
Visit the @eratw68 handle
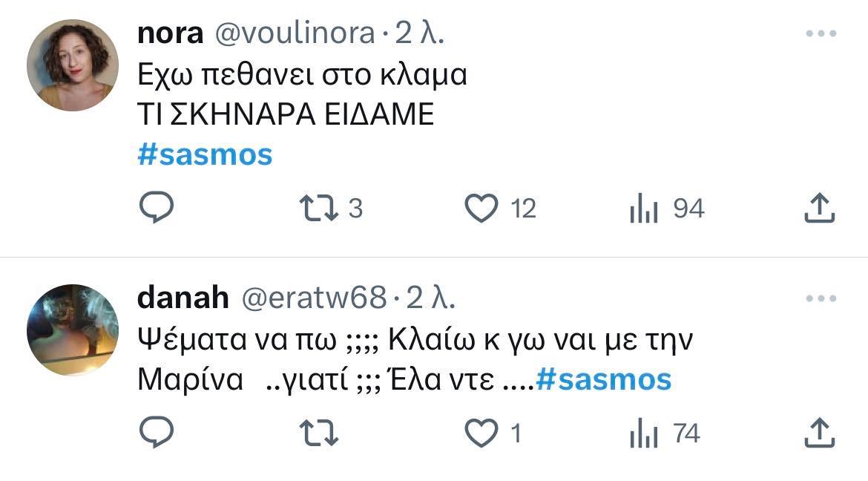[314, 298]
